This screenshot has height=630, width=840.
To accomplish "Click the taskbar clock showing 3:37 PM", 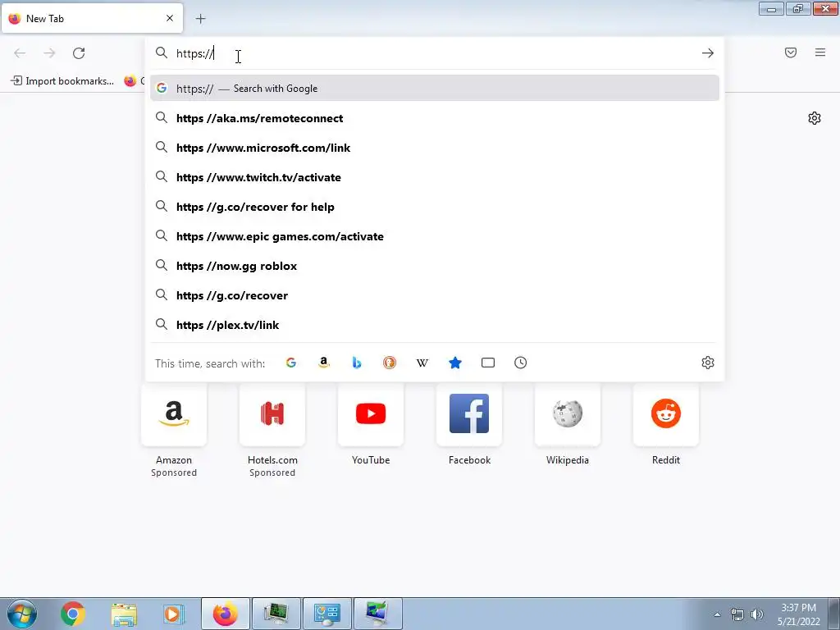I will click(798, 614).
